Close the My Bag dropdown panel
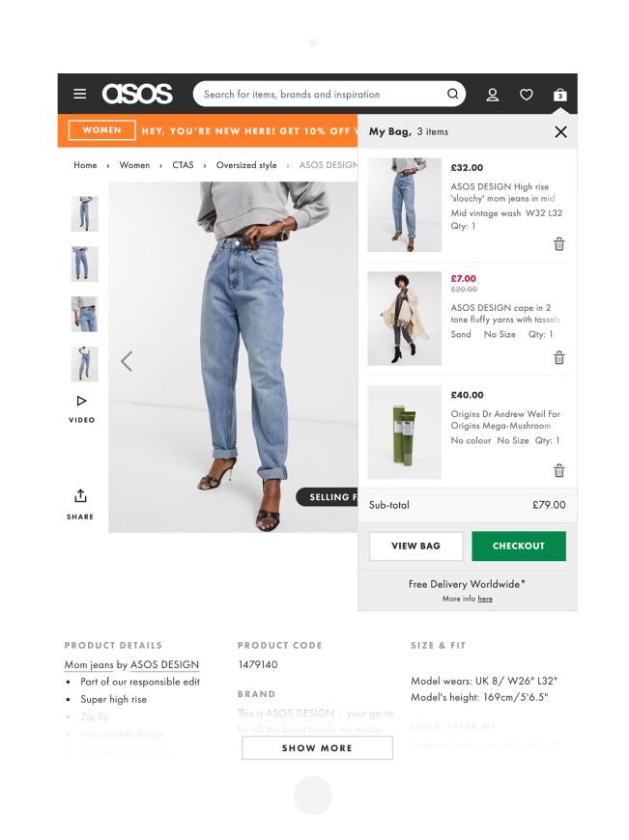 coord(560,131)
